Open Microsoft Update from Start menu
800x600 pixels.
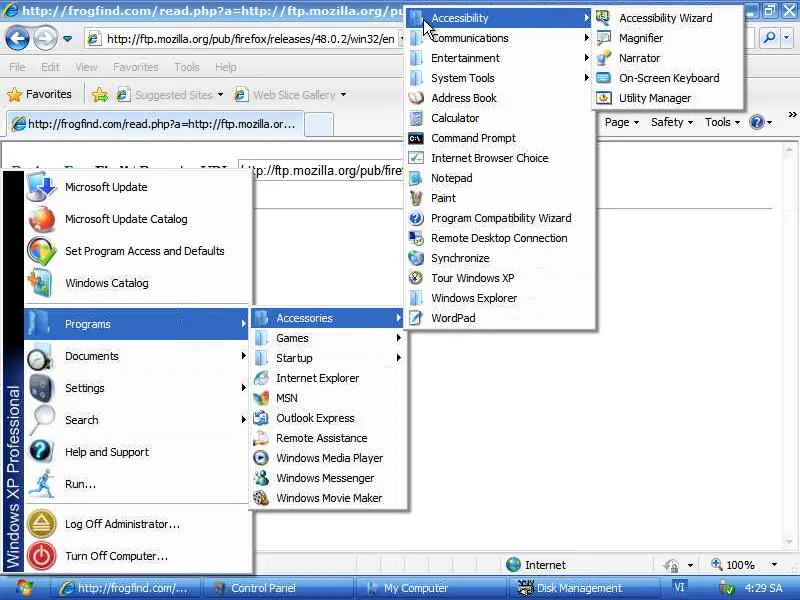137,187
